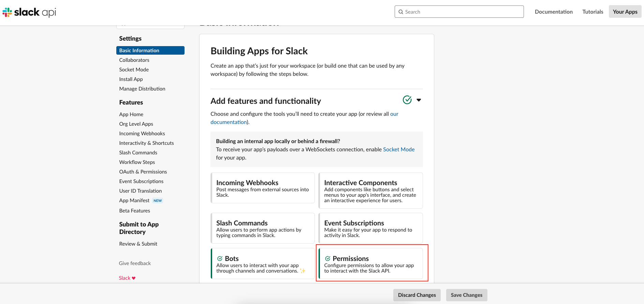This screenshot has height=304, width=644.
Task: Open the Interactive Components feature card
Action: click(x=370, y=191)
